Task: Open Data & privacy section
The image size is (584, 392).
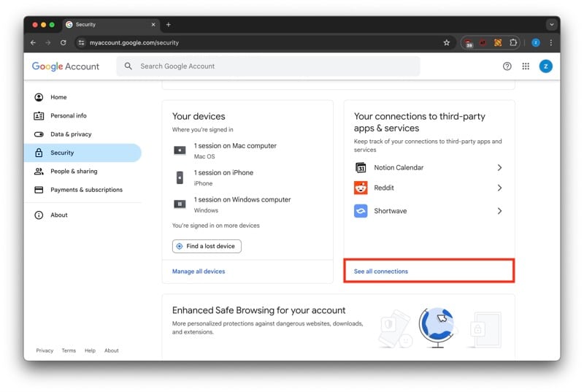Action: coord(82,134)
